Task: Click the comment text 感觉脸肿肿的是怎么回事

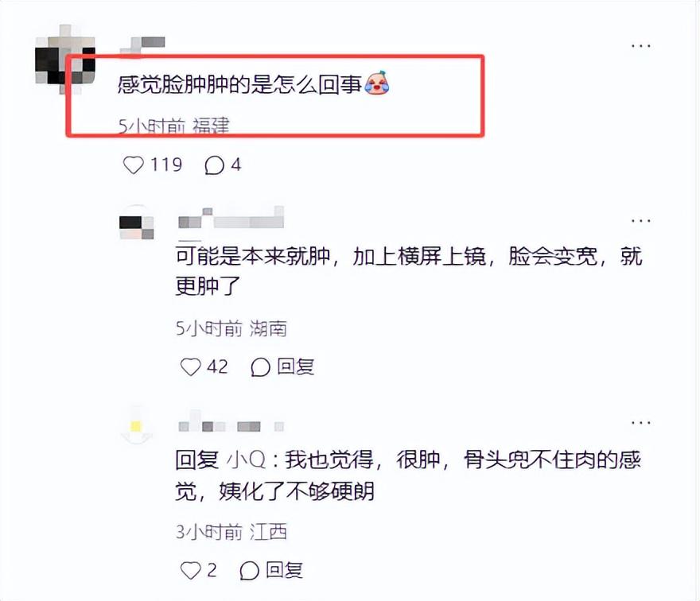Action: point(239,84)
